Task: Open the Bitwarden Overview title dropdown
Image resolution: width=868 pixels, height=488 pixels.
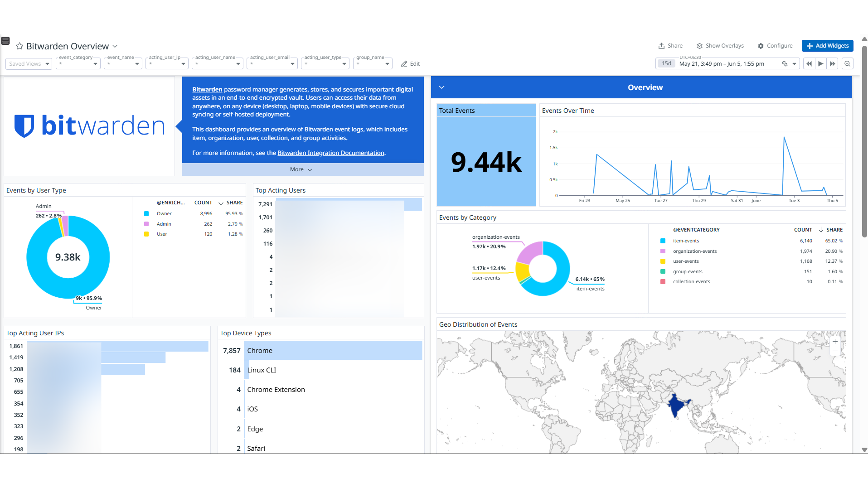Action: [115, 46]
